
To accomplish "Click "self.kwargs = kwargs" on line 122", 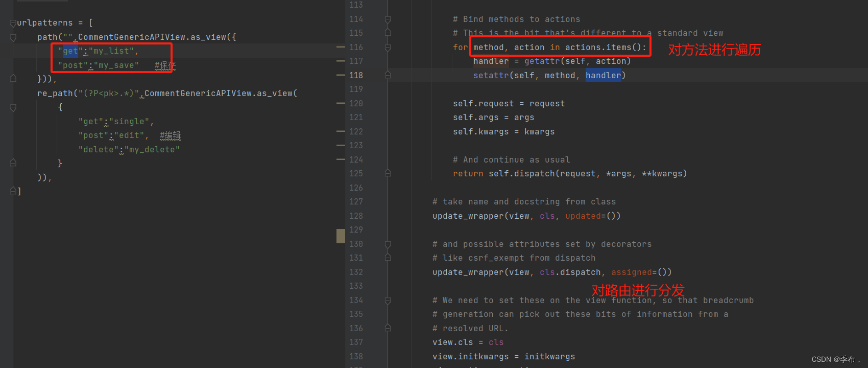I will click(504, 132).
